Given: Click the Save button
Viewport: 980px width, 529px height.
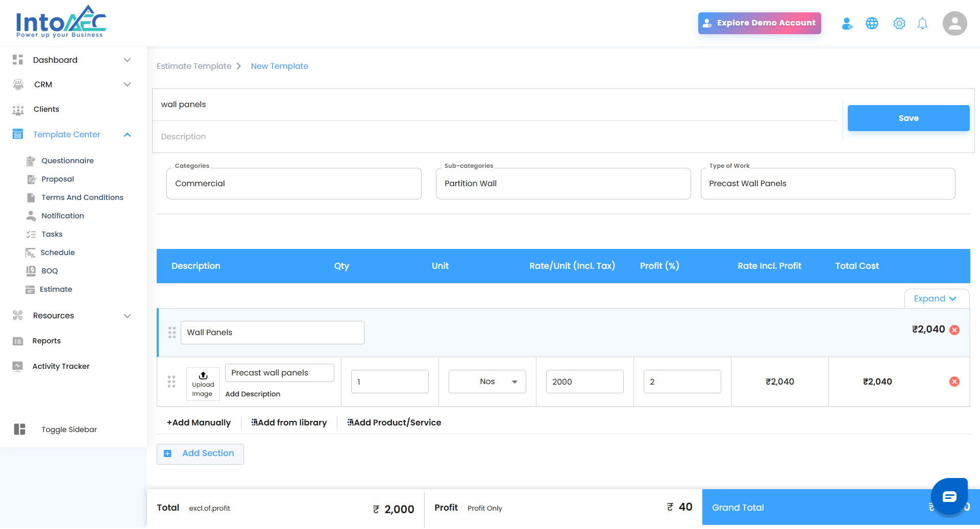Looking at the screenshot, I should click(x=909, y=118).
